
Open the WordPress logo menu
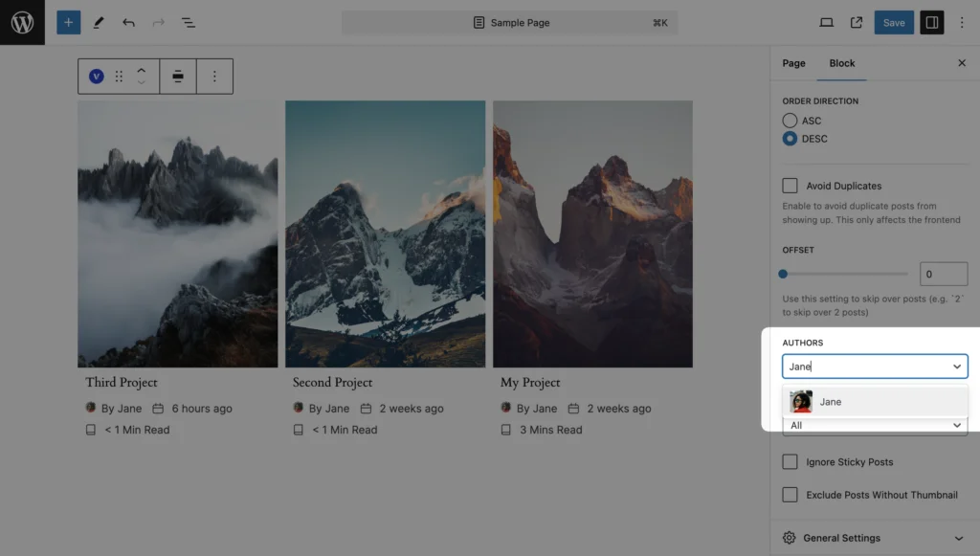tap(23, 23)
